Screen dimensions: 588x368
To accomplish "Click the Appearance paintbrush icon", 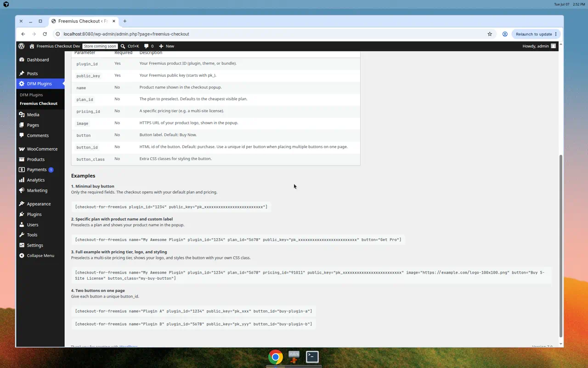I will [22, 204].
